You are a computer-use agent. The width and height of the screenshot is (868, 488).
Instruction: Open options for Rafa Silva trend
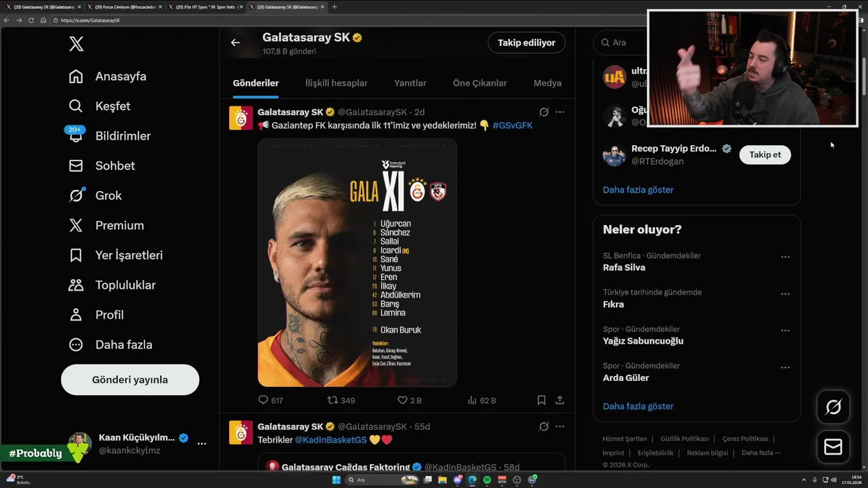pos(785,258)
